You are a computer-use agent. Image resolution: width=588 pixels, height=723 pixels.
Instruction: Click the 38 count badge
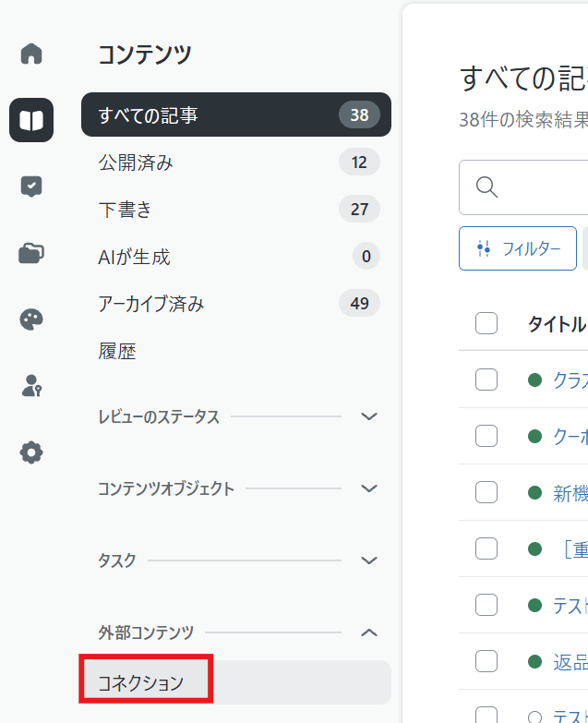[359, 114]
